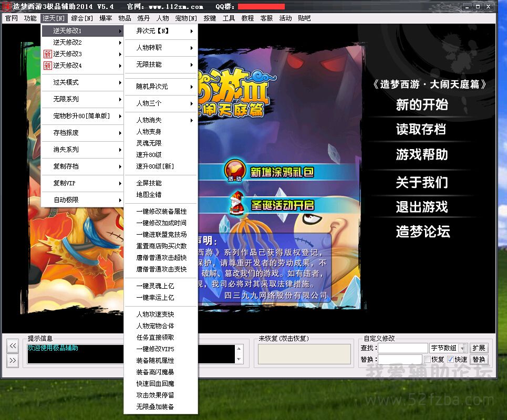Expand the 复制存档 submenu
This screenshot has height=420, width=507.
click(x=82, y=166)
